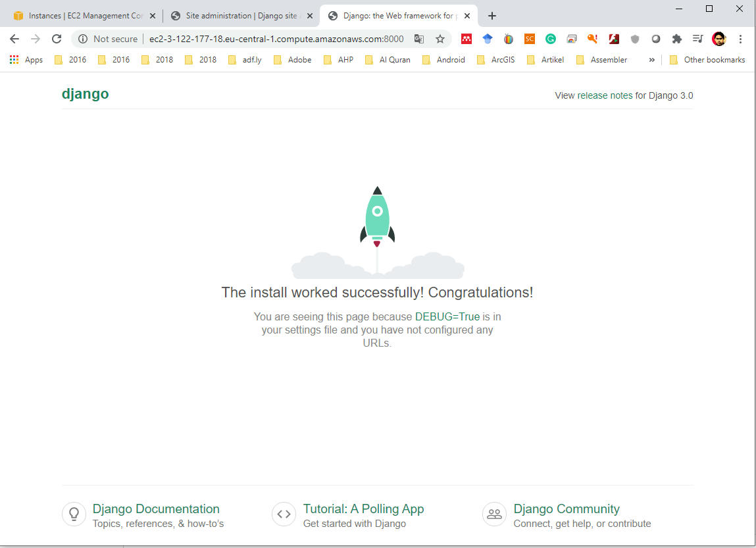Open Django Documentation link

point(156,509)
